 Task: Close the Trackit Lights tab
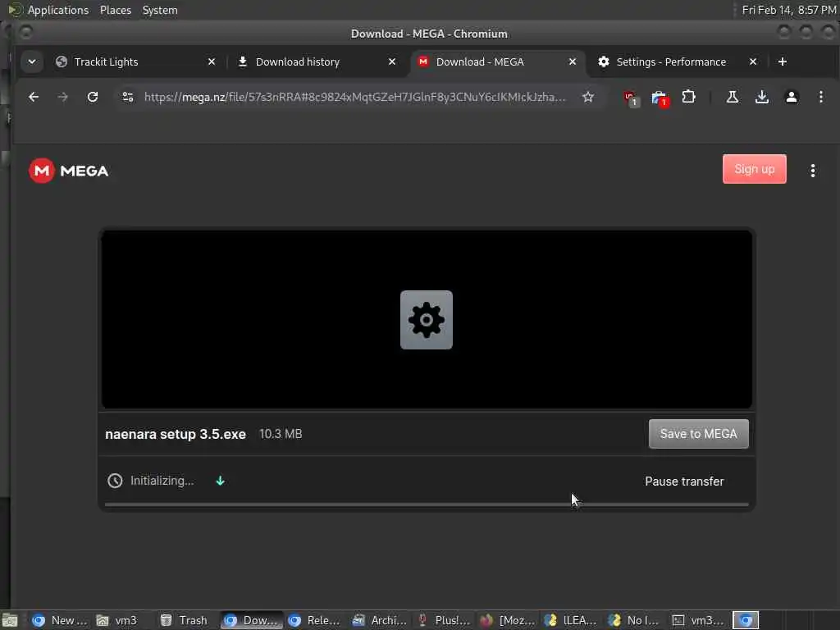click(x=212, y=62)
